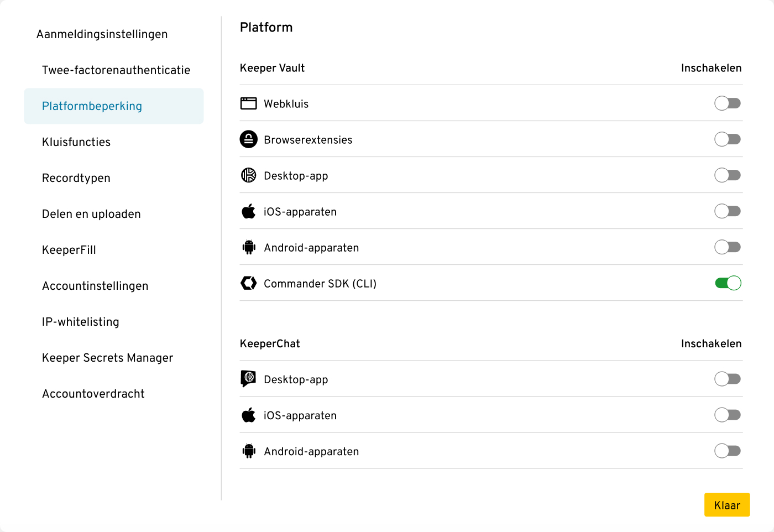774x532 pixels.
Task: Enable the KeeperChat iOS-apparaten toggle
Action: 728,415
